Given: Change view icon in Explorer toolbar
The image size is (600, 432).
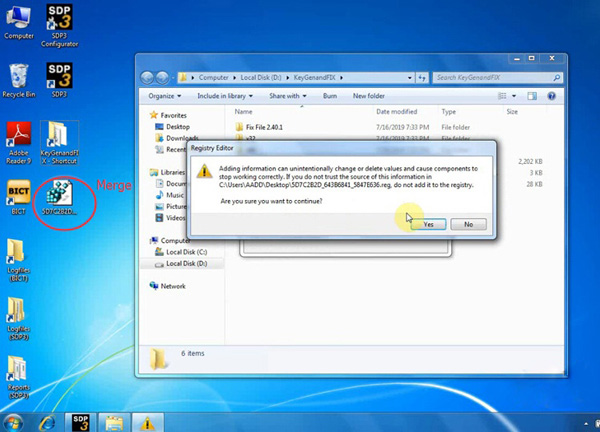Looking at the screenshot, I should (x=502, y=96).
